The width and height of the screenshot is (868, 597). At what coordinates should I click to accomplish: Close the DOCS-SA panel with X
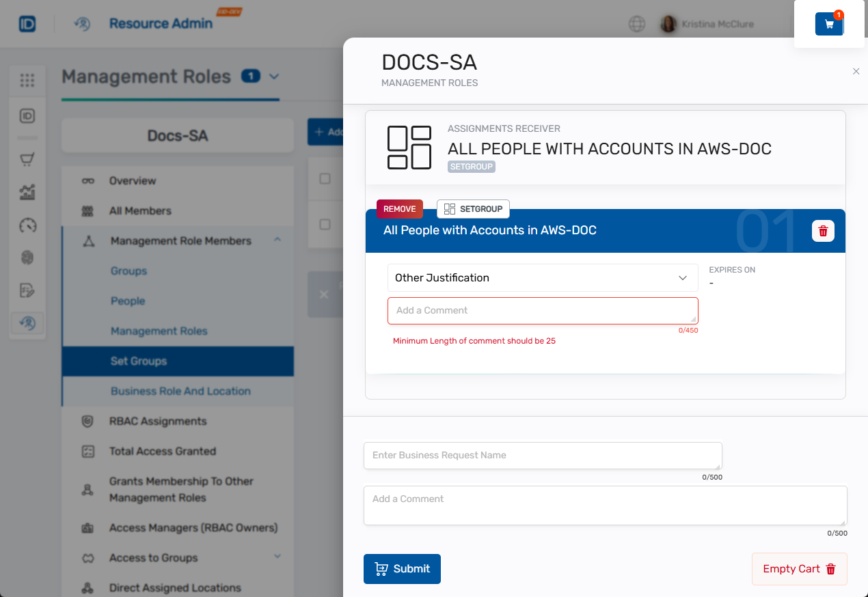(x=856, y=71)
